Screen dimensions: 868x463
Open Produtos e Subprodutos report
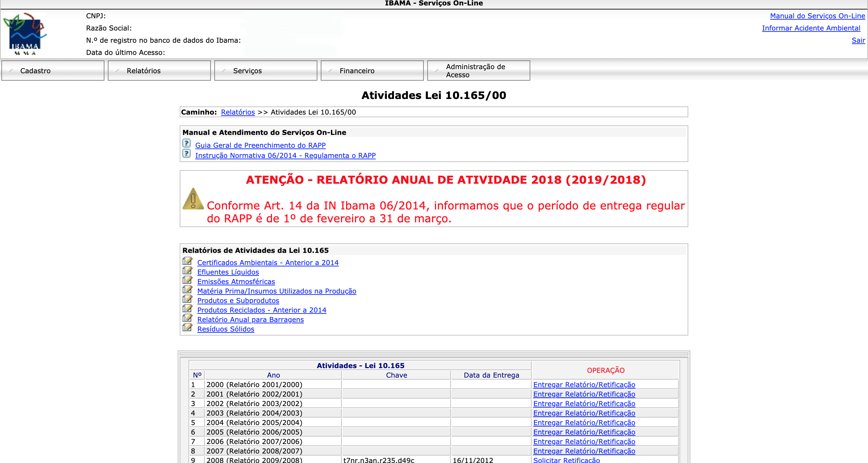[x=238, y=301]
